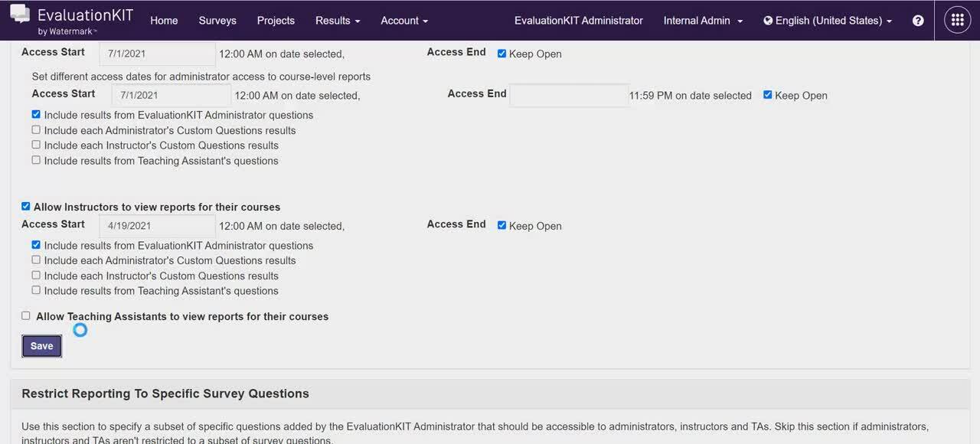Check administrator section Teaching Assistant's questions results
Image resolution: width=980 pixels, height=444 pixels.
[36, 160]
